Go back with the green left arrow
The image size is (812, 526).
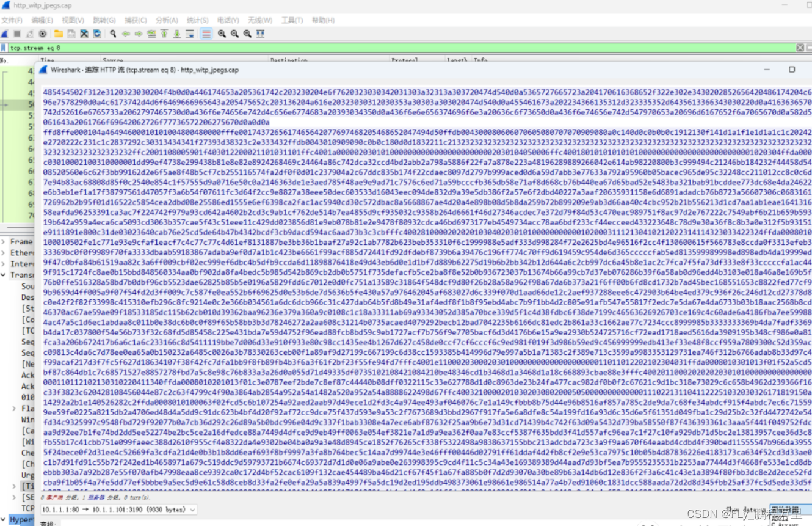[126, 34]
